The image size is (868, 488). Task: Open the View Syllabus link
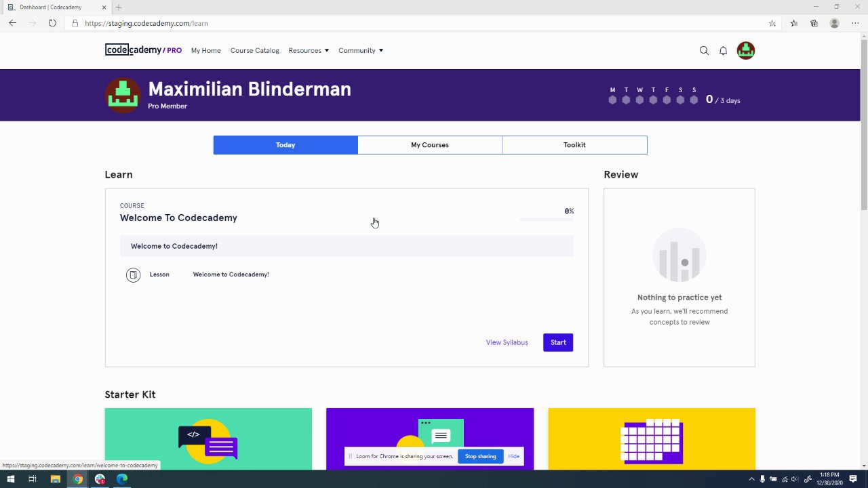pyautogui.click(x=507, y=342)
